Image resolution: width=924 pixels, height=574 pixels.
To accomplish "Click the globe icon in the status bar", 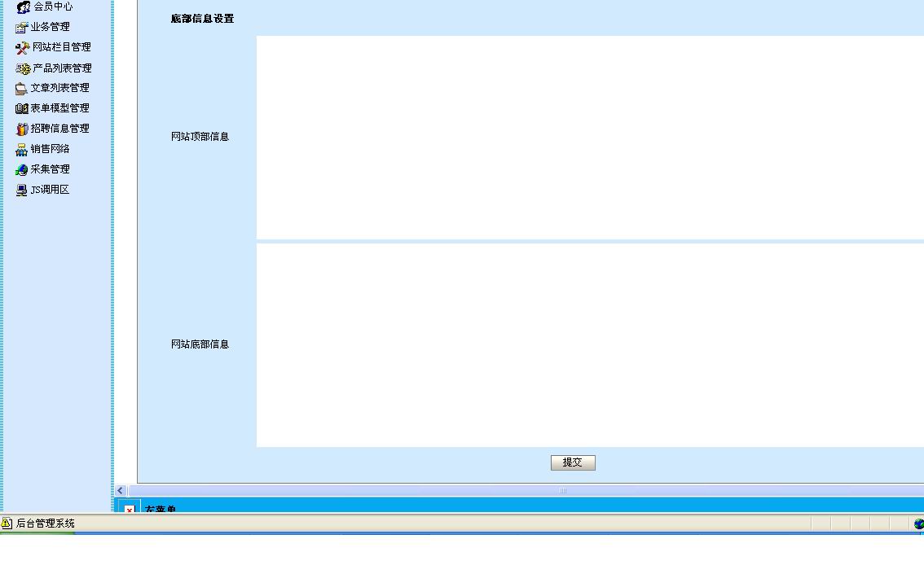I will tap(918, 524).
